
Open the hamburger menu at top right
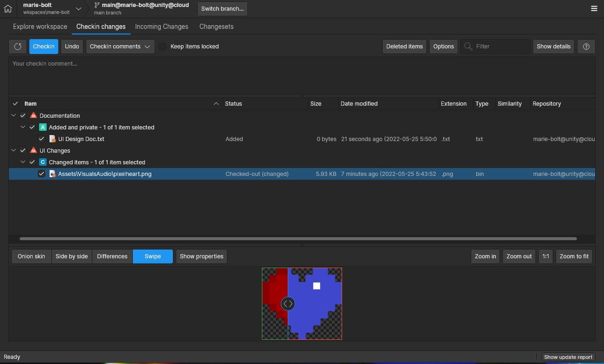[x=594, y=8]
